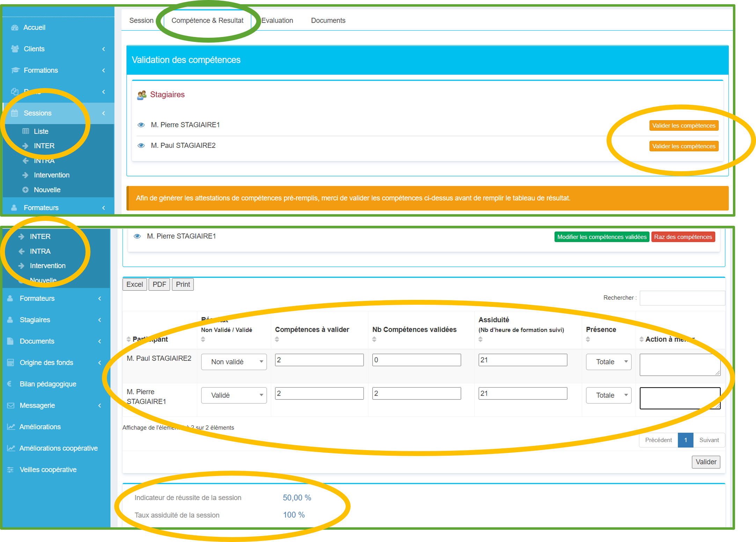Switch to the Evaluation tab
The height and width of the screenshot is (542, 756).
click(x=277, y=21)
